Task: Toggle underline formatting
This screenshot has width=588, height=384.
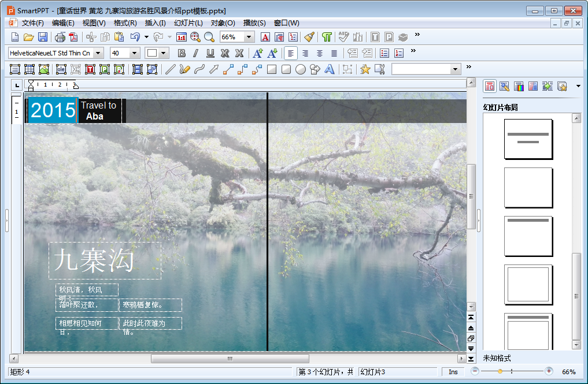Action: [x=210, y=53]
